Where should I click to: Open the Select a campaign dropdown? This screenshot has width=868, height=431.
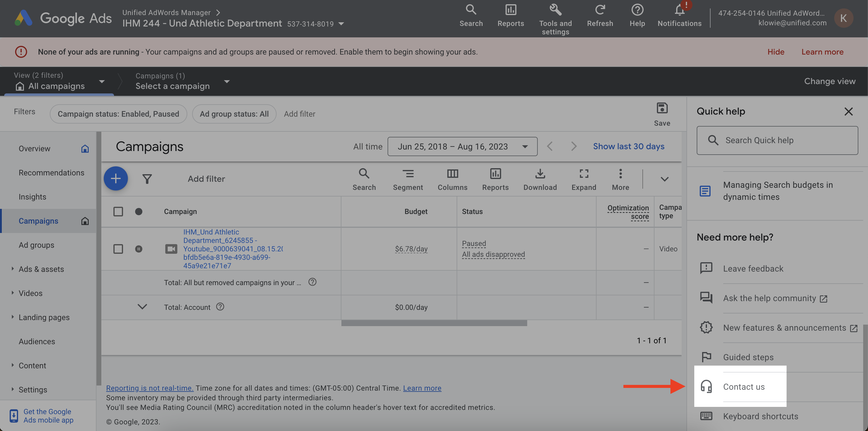click(227, 81)
